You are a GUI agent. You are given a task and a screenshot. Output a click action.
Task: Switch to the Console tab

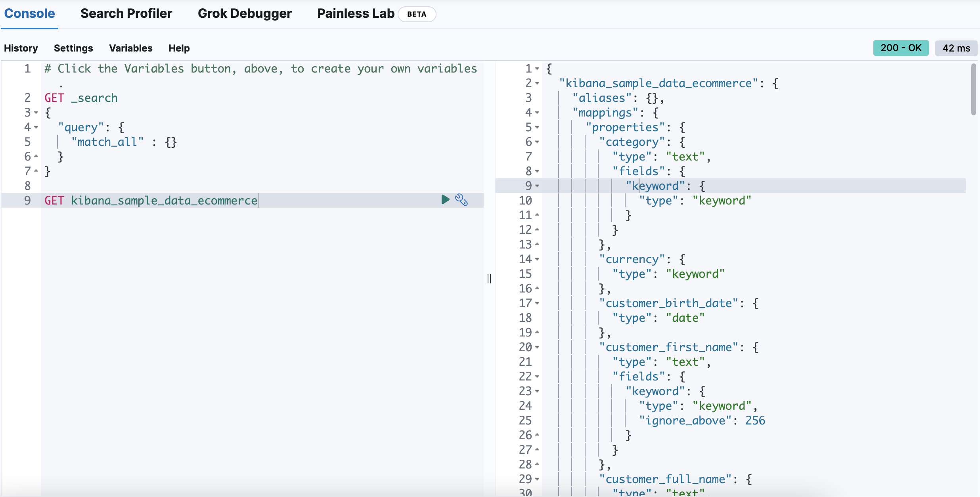click(29, 13)
